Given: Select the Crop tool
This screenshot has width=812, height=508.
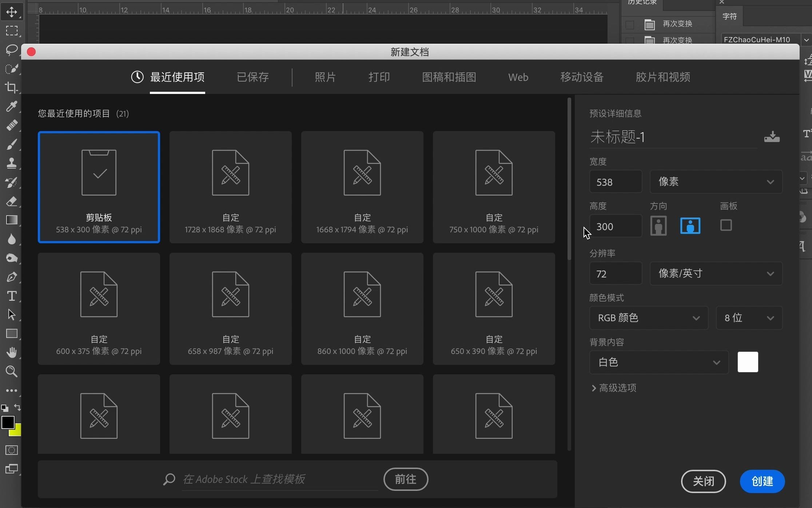Looking at the screenshot, I should coord(11,87).
